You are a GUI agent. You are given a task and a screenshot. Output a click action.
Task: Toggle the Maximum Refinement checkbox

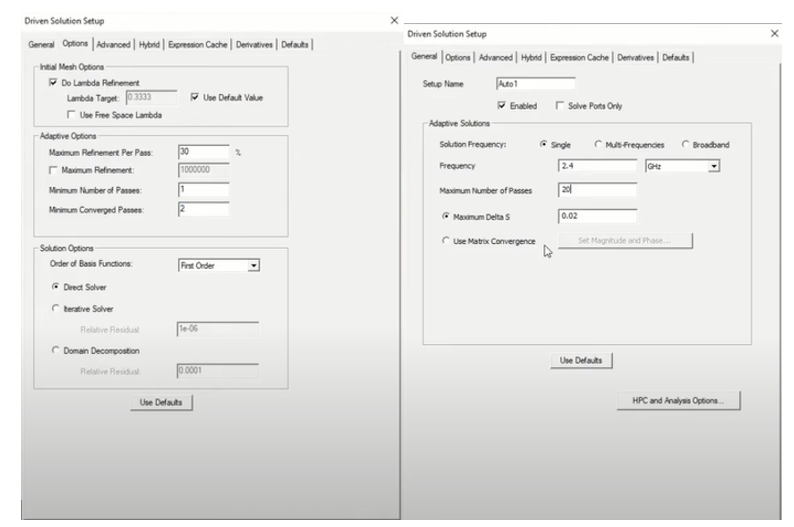click(53, 171)
